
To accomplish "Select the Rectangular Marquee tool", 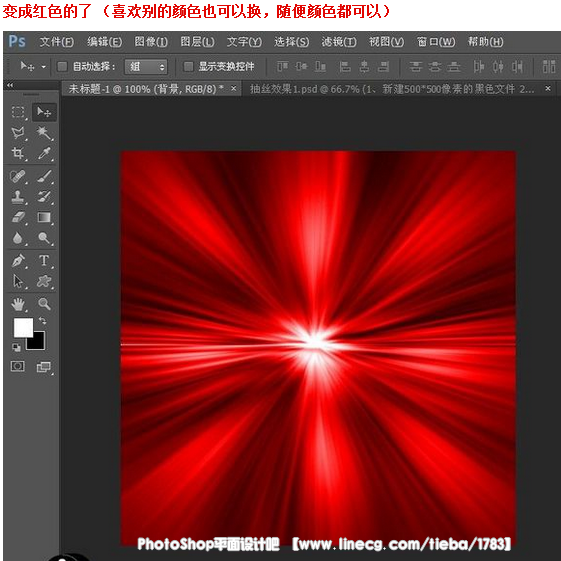I will 18,112.
